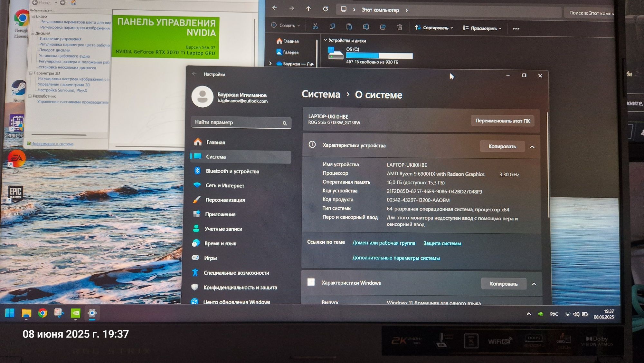Open Информация о системе link in NVIDIA panel
The width and height of the screenshot is (644, 363).
[x=52, y=144]
